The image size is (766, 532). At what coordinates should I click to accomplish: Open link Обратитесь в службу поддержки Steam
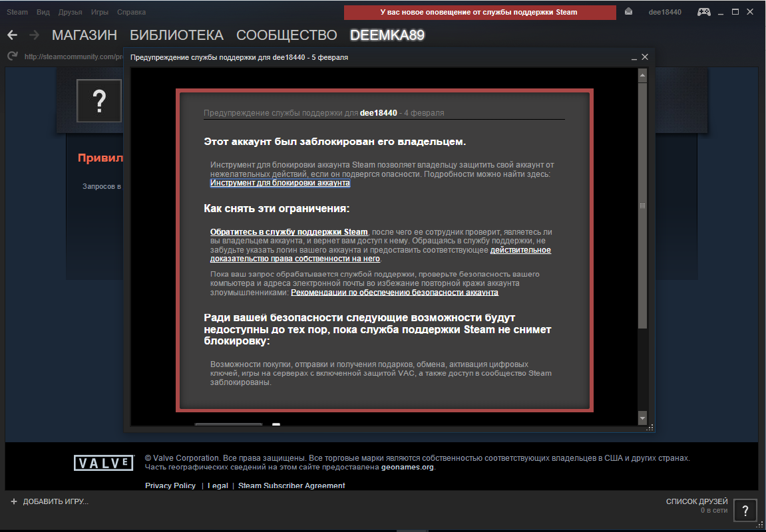pos(289,232)
